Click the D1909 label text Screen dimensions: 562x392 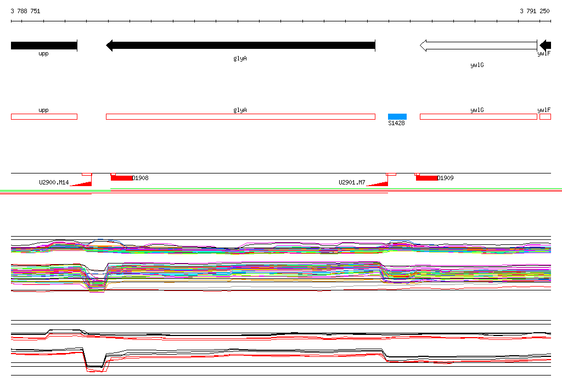pos(446,178)
